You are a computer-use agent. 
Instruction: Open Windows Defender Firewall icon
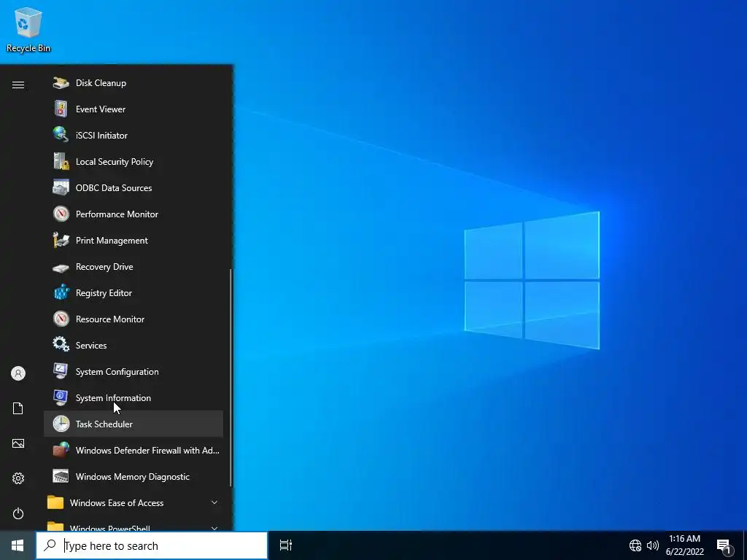(61, 450)
